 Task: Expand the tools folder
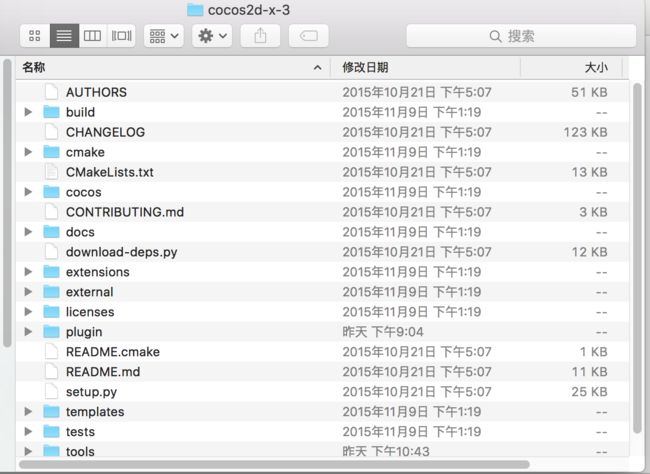28,451
